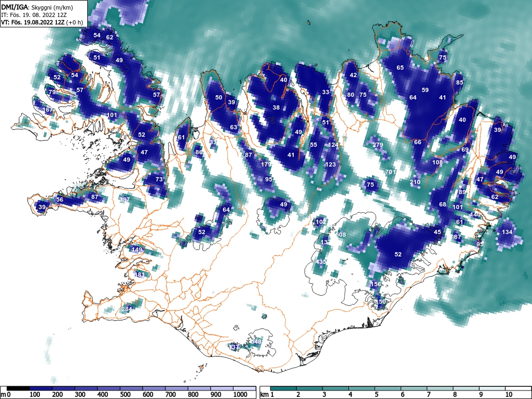
Task: Click the visibility value 79 in the Westfjords
Action: tap(52, 92)
